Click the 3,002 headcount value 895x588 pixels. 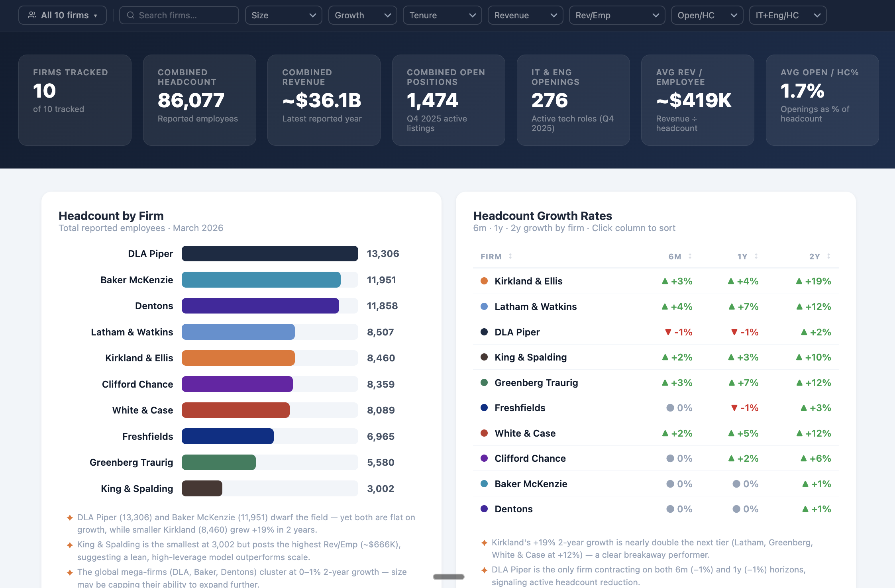381,489
